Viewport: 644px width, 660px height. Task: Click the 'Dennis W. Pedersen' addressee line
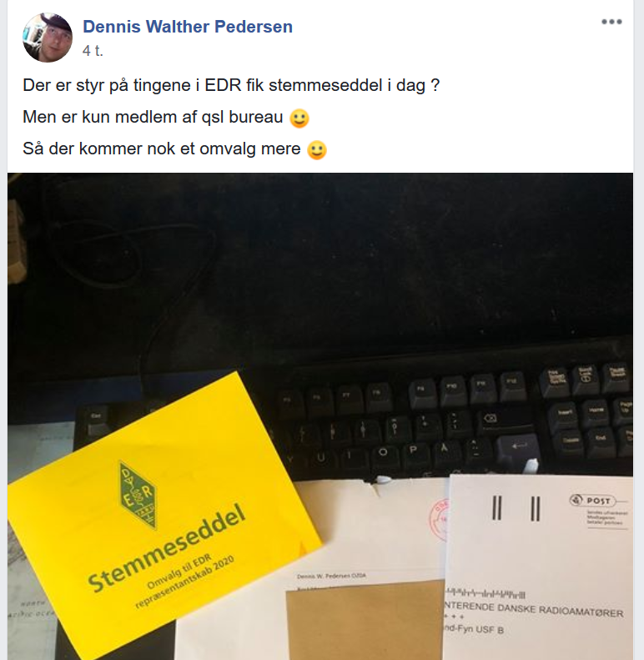(331, 576)
